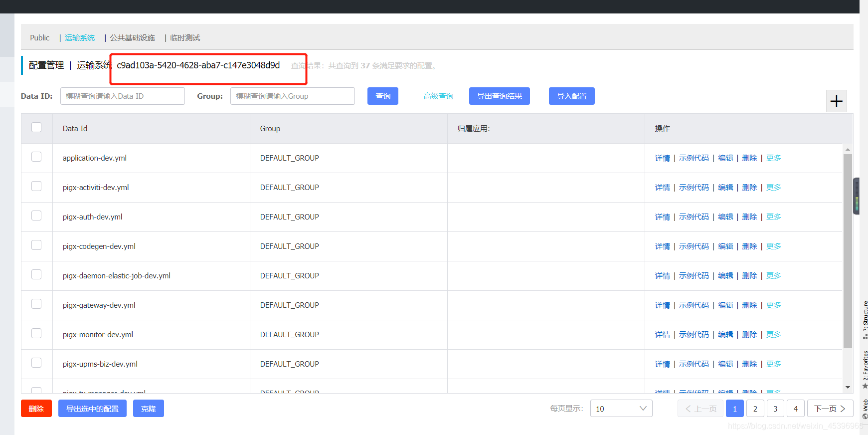Open the Structure side tool window tab

(865, 319)
